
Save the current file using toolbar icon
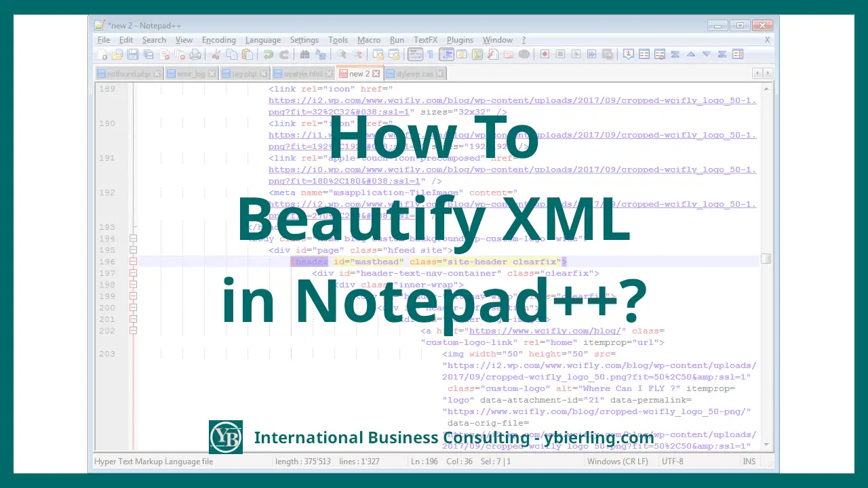pos(133,54)
